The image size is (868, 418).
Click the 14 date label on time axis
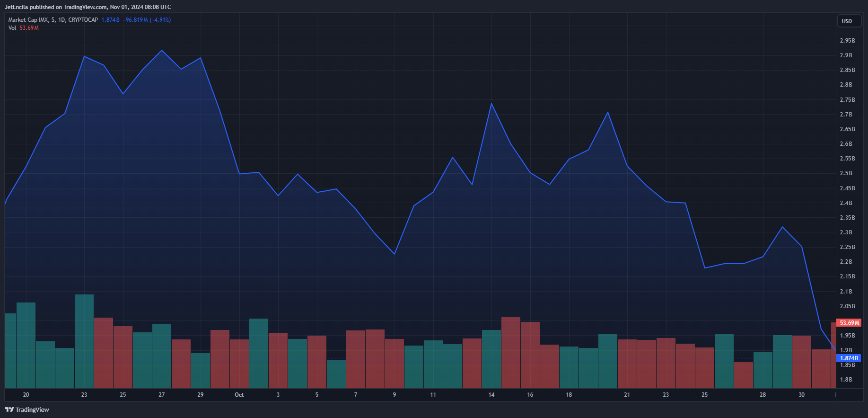[491, 395]
